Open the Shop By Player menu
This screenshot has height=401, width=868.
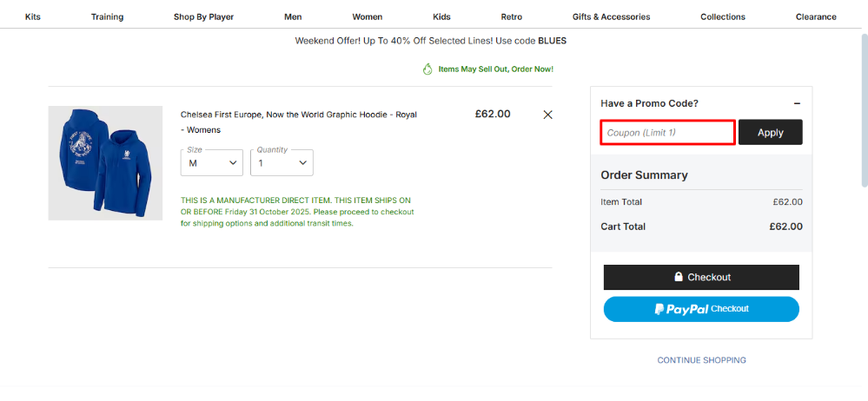pyautogui.click(x=203, y=16)
